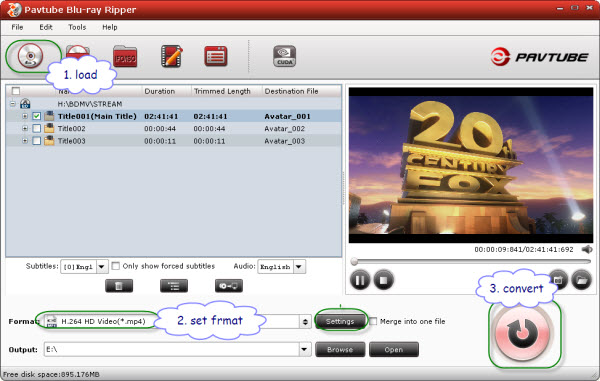600x381 pixels.
Task: Click the IFO/ISO load folder icon
Action: click(x=125, y=57)
